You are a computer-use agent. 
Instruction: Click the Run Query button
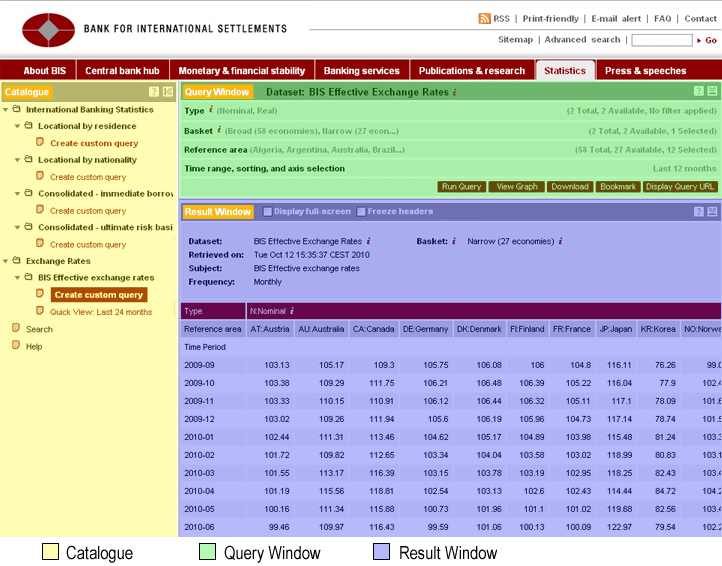point(461,187)
